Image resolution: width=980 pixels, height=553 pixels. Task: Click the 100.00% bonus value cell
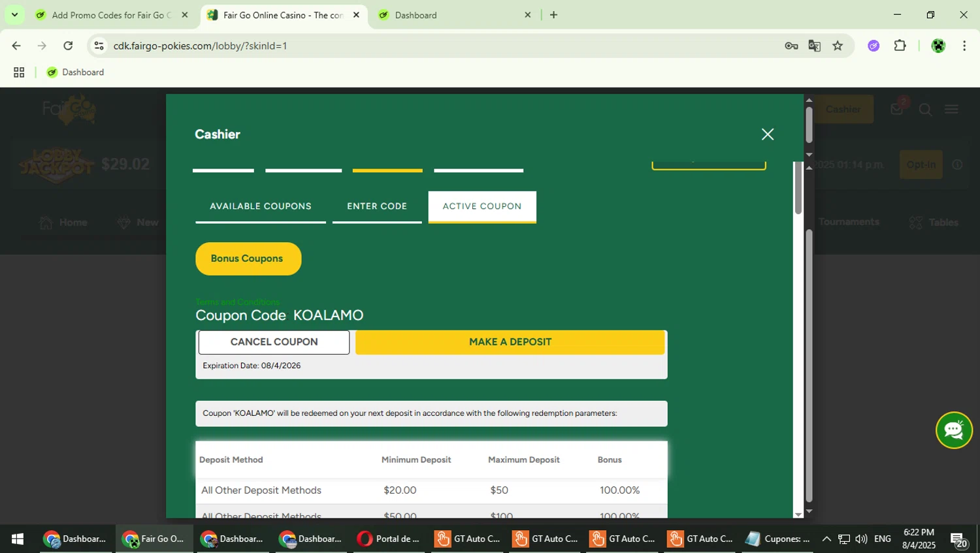619,490
